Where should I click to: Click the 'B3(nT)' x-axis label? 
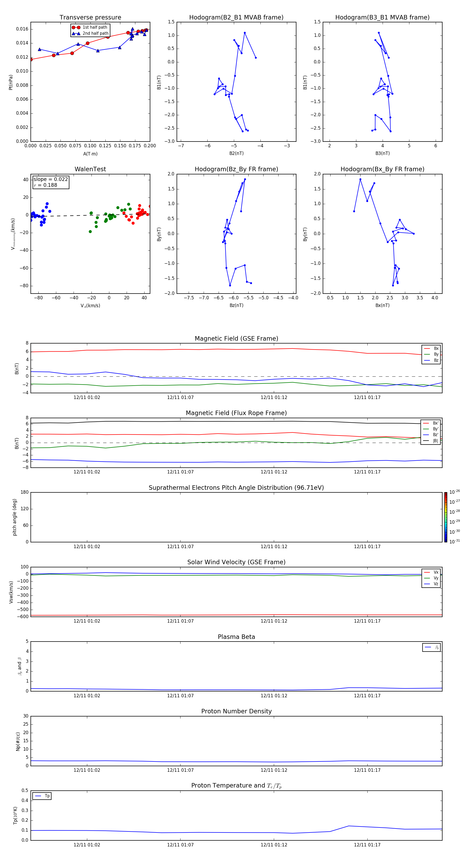point(382,153)
